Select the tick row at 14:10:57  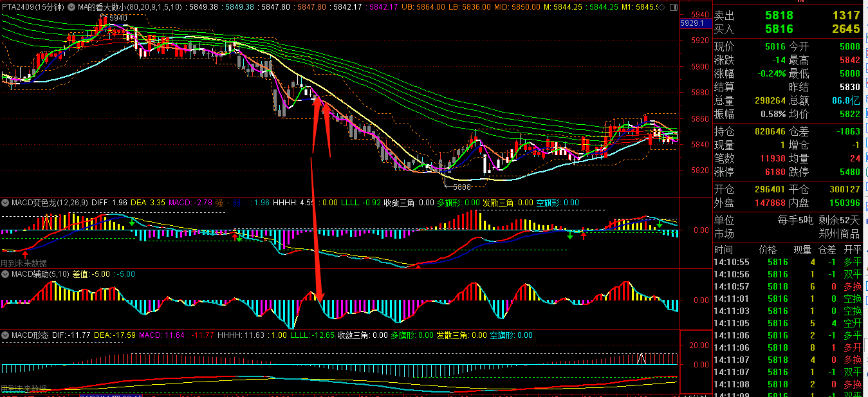pos(790,286)
